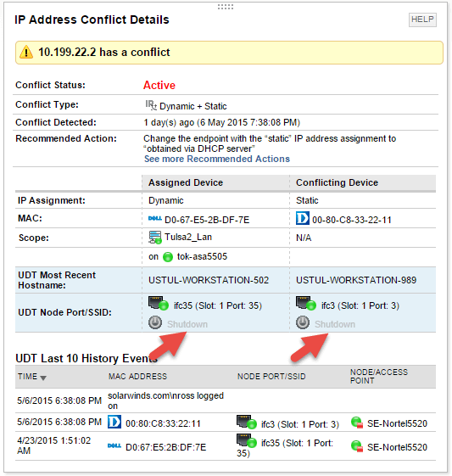Click the 4/23/2015 1:51:02 AM timestamp

coord(53,445)
